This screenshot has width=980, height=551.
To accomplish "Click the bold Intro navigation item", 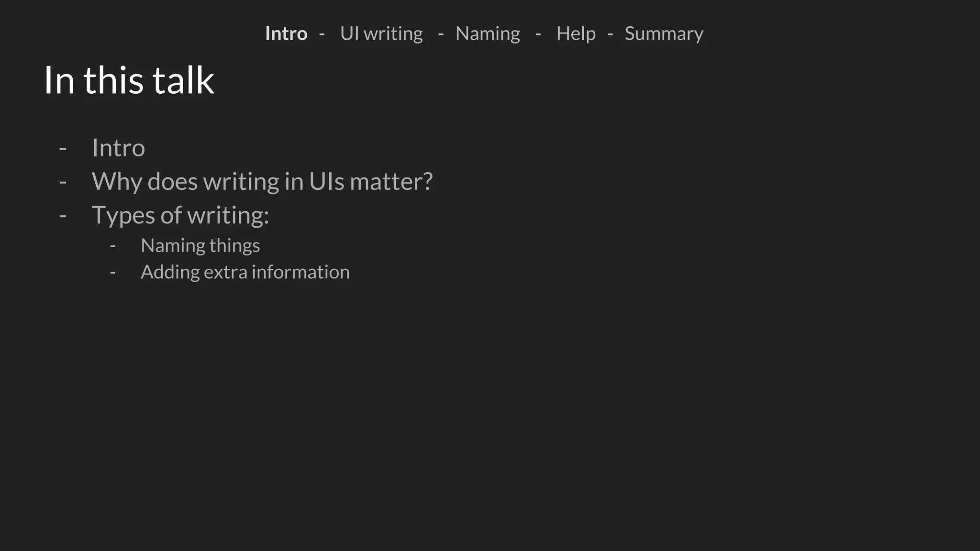I will [286, 33].
